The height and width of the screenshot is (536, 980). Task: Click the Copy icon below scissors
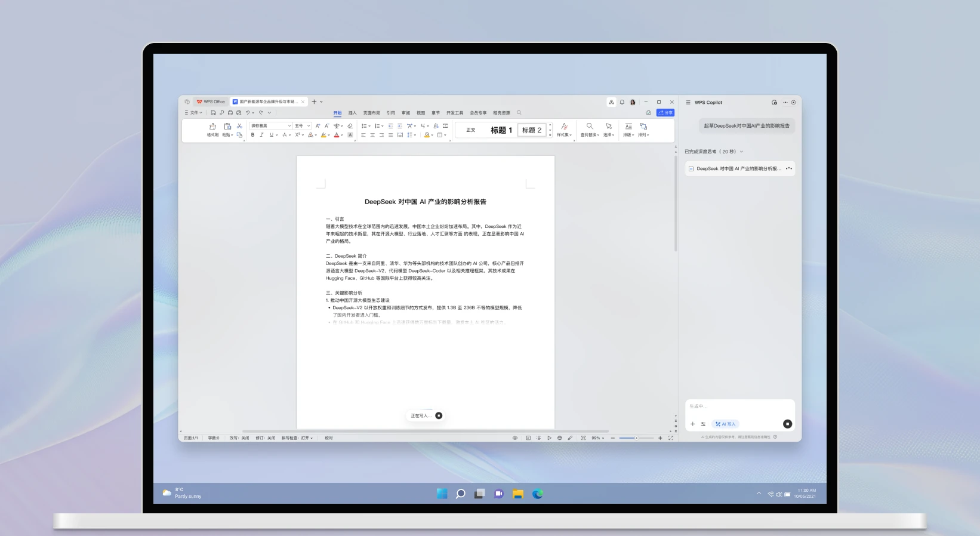pyautogui.click(x=239, y=135)
